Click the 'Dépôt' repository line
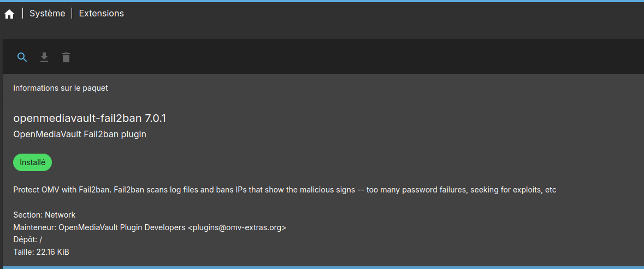Image resolution: width=644 pixels, height=269 pixels. coord(27,239)
